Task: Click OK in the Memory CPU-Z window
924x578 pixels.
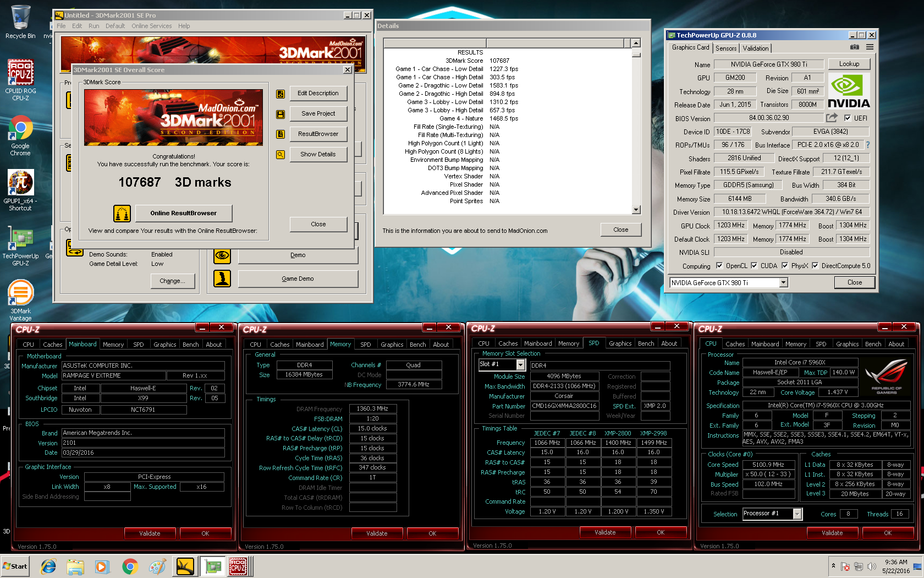Action: 432,533
